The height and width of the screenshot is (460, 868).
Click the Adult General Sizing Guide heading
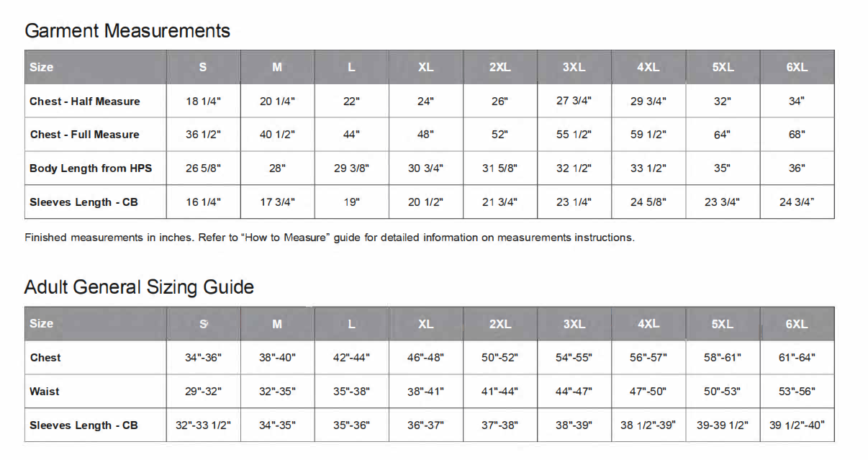click(139, 287)
